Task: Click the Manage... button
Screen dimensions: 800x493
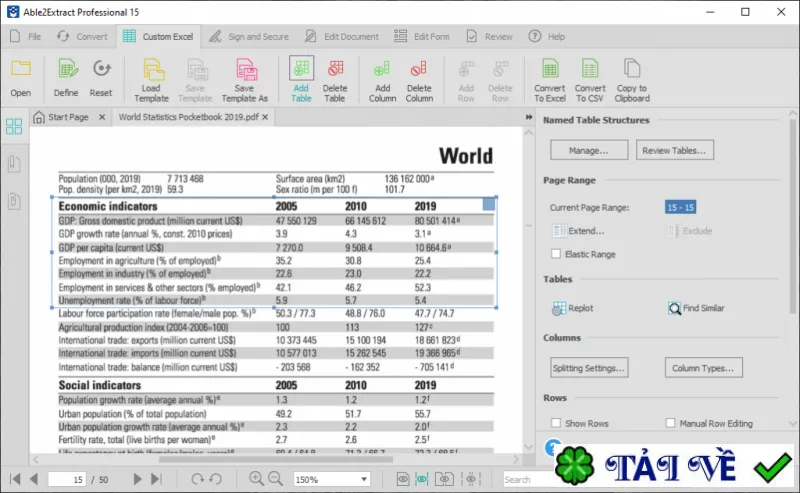Action: pyautogui.click(x=589, y=151)
